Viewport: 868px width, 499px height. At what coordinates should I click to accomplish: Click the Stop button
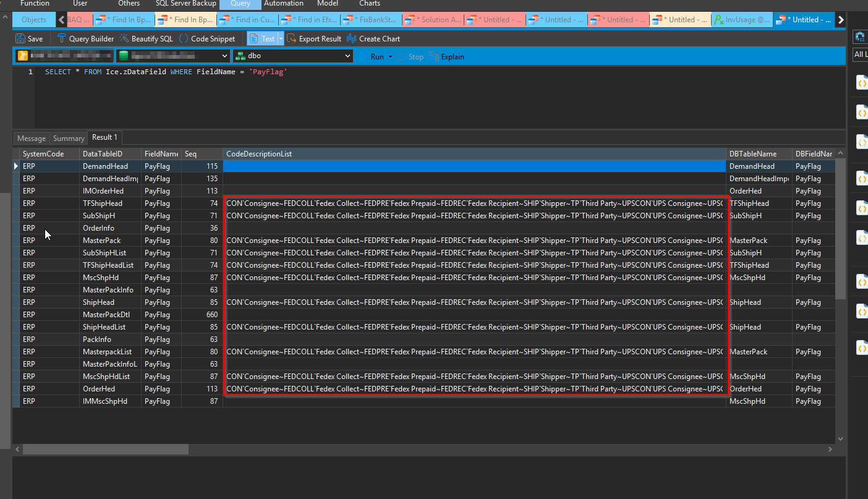pos(411,56)
